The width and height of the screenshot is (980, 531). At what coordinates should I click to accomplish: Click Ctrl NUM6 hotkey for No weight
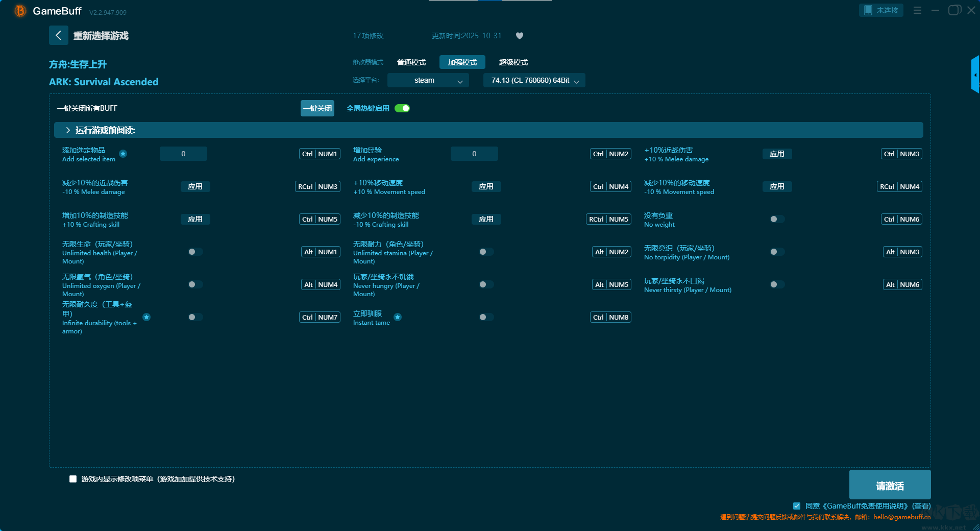[902, 219]
